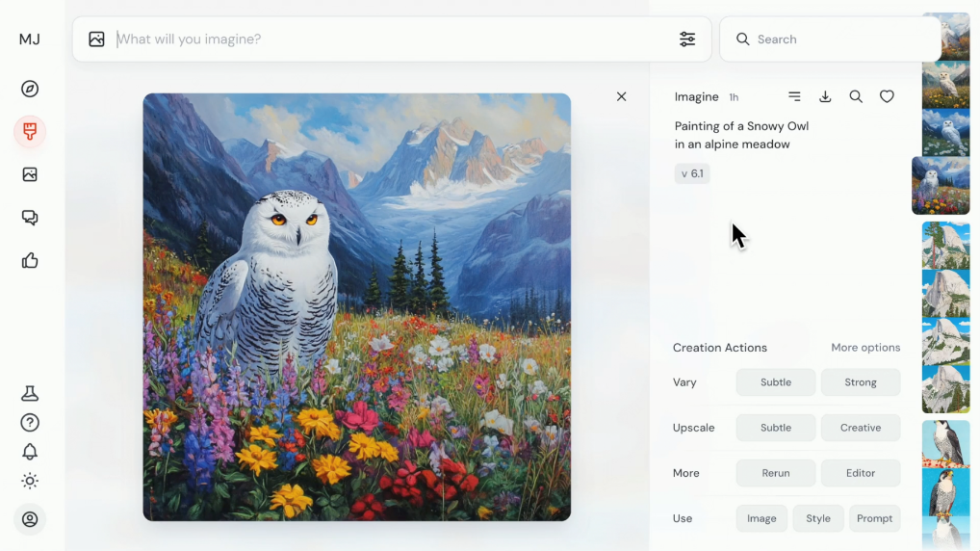Image resolution: width=980 pixels, height=551 pixels.
Task: Click Upscale Creative button
Action: click(x=860, y=428)
